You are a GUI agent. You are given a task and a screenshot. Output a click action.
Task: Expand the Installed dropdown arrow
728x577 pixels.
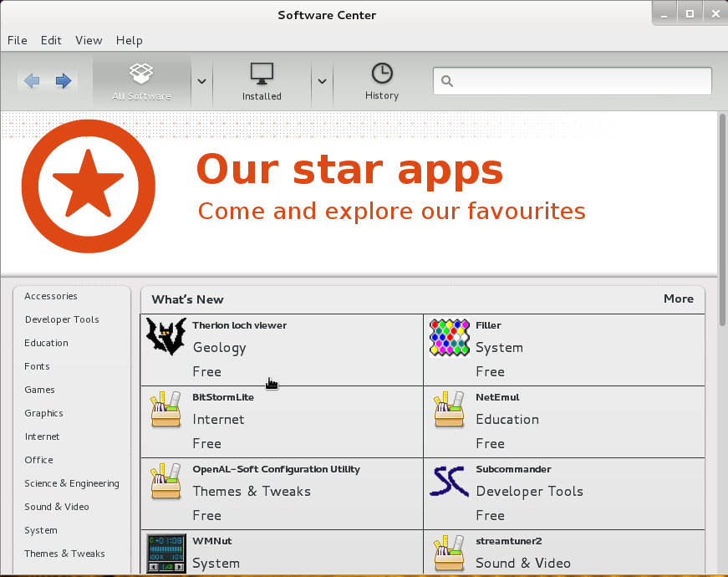tap(322, 81)
